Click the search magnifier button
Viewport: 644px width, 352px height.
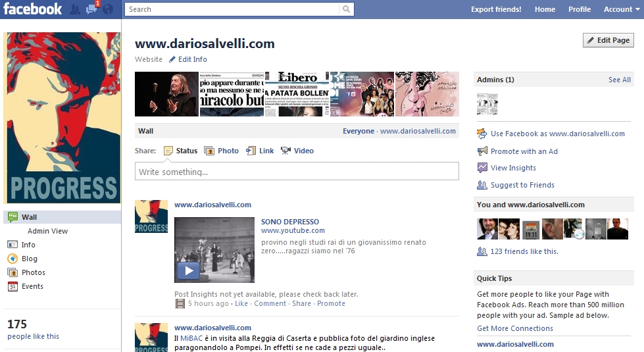coord(347,9)
